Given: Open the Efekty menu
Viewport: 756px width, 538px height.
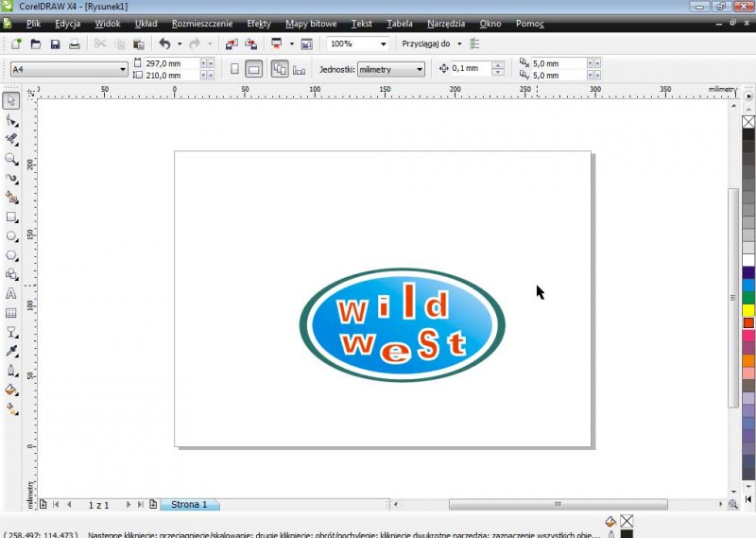Looking at the screenshot, I should [258, 23].
